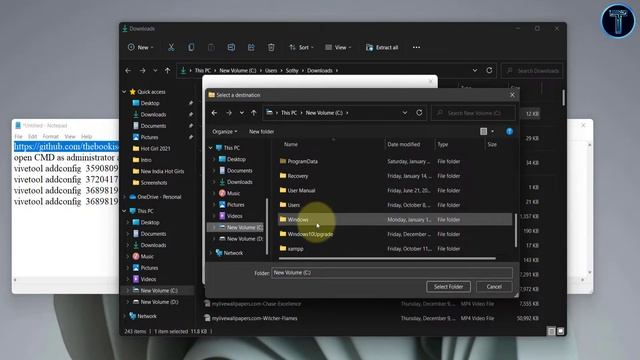Open Format menu in Notepad
The width and height of the screenshot is (640, 360).
tap(51, 136)
